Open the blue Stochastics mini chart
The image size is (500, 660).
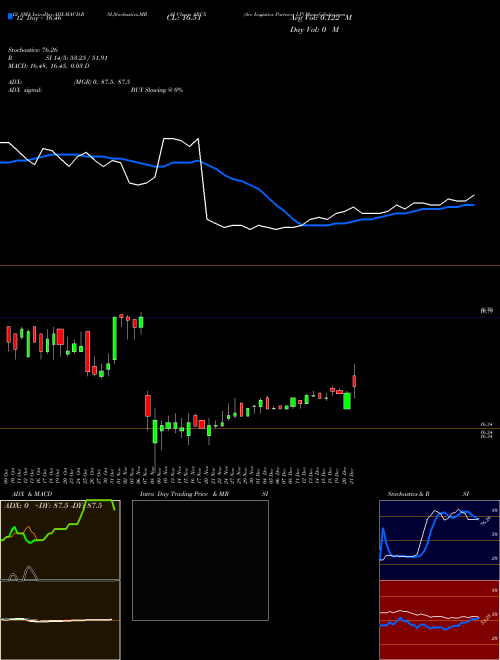439,540
